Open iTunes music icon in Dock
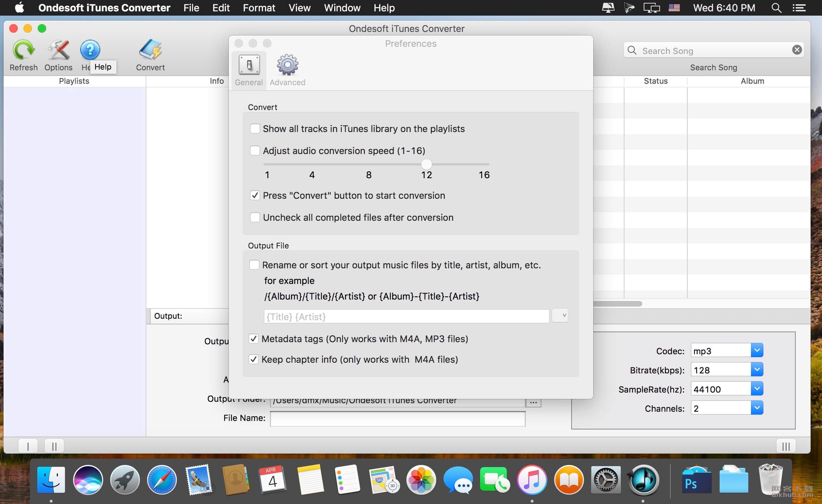The image size is (822, 504). [x=532, y=480]
